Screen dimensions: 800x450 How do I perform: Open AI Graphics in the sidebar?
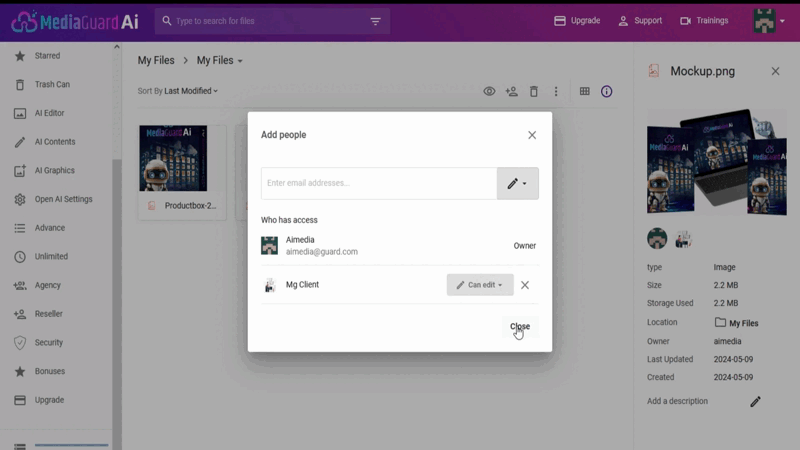pos(54,171)
